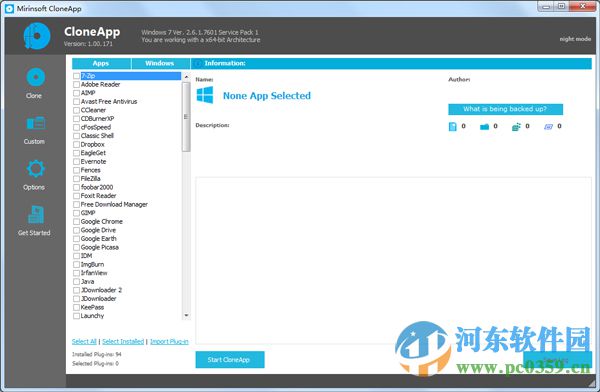Tick the Dropbox checkbox
This screenshot has width=600, height=392.
point(77,144)
